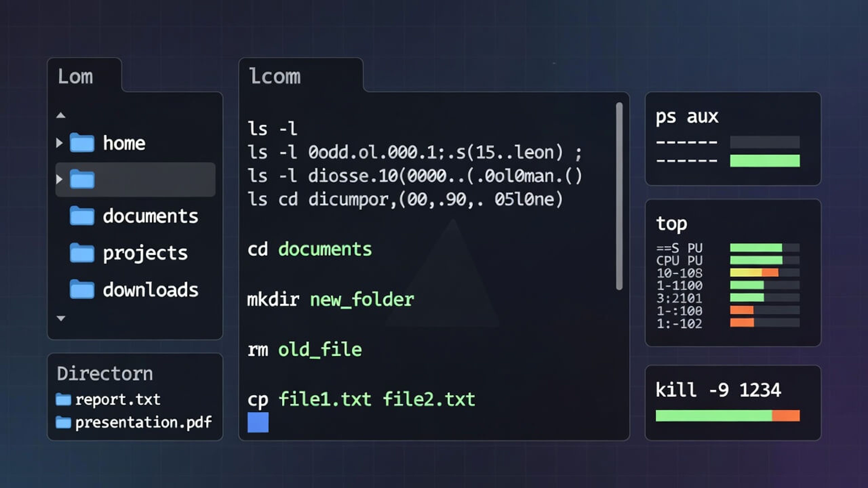
Task: Open presentation.pdf in the Directorn panel
Action: 144,422
